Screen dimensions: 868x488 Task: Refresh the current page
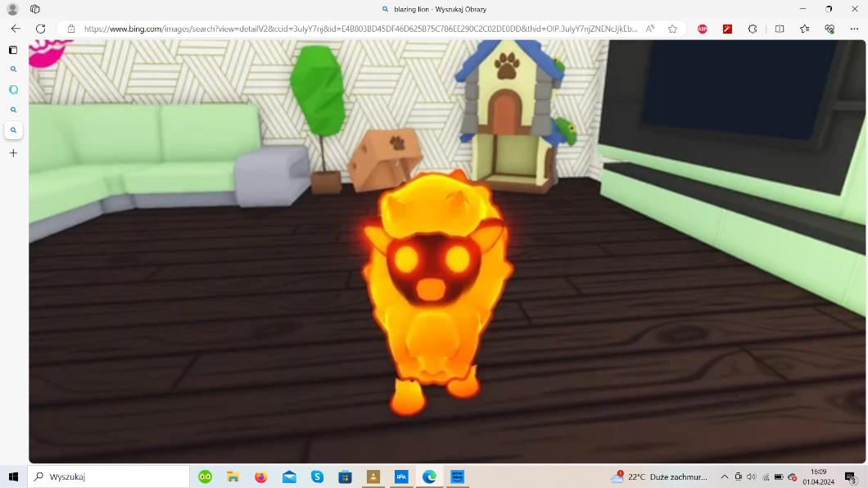tap(40, 29)
